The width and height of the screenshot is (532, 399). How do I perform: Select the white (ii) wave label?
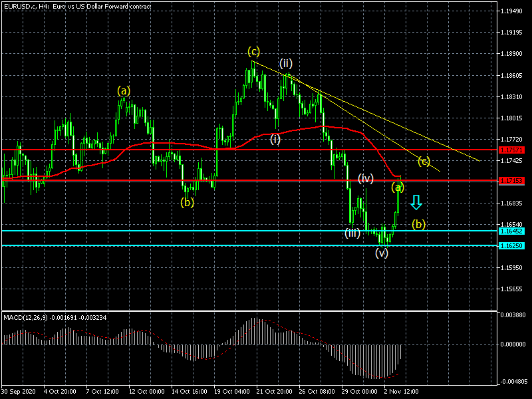pyautogui.click(x=285, y=63)
